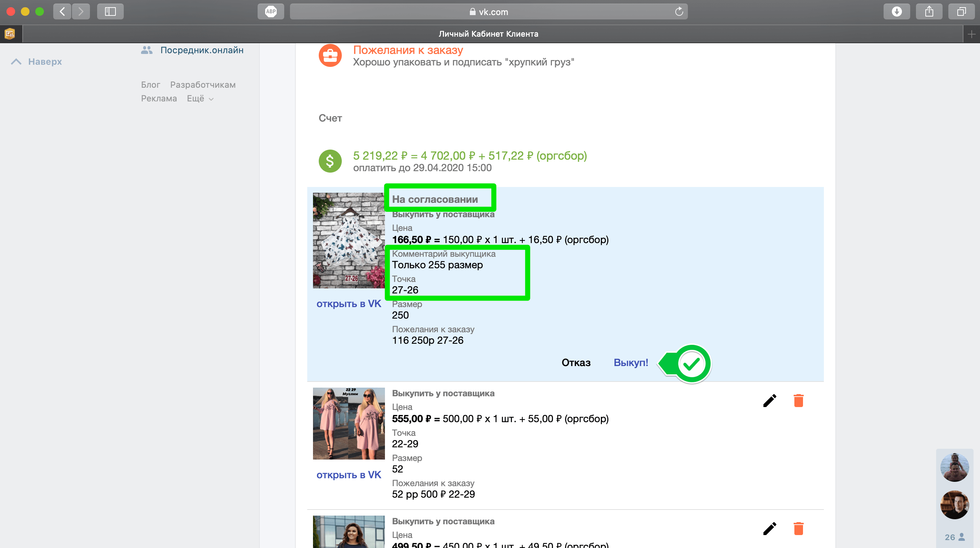Delete the 555,00 ₽ item with trash icon
980x548 pixels.
pyautogui.click(x=798, y=401)
